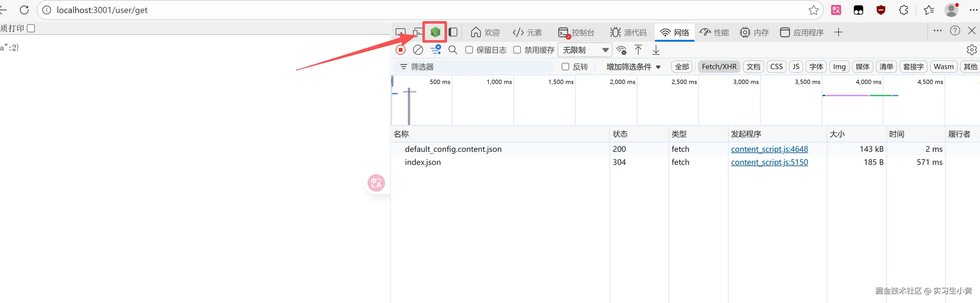This screenshot has width=980, height=303.
Task: Open DevTools help
Action: tap(955, 31)
